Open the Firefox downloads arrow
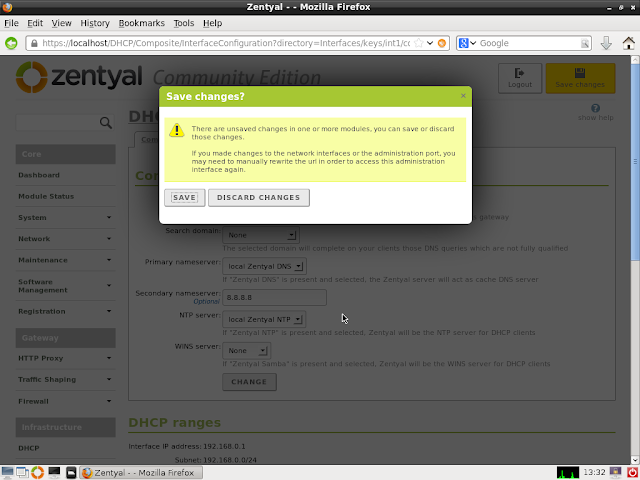The height and width of the screenshot is (480, 640). tap(606, 43)
